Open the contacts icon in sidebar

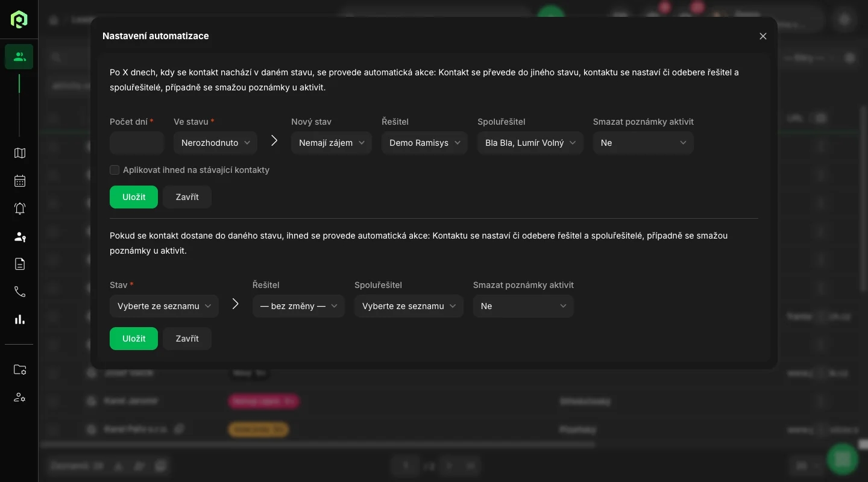pyautogui.click(x=19, y=57)
